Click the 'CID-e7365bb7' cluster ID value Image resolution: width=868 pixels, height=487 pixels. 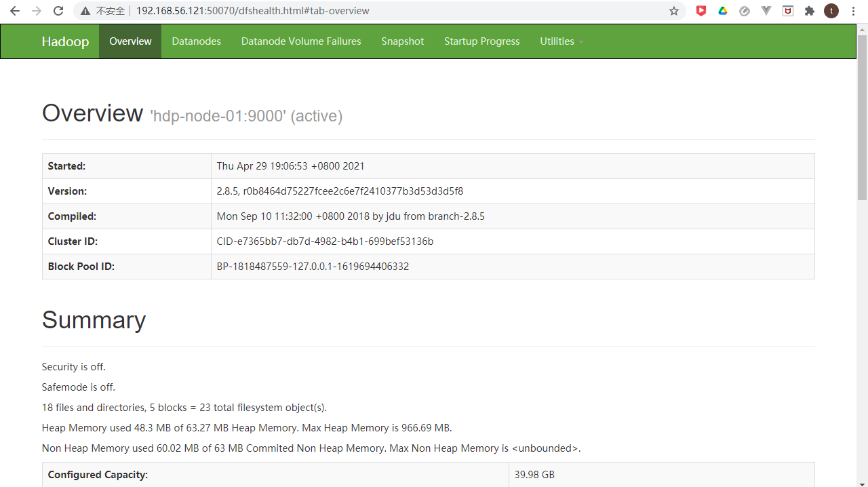click(x=325, y=241)
